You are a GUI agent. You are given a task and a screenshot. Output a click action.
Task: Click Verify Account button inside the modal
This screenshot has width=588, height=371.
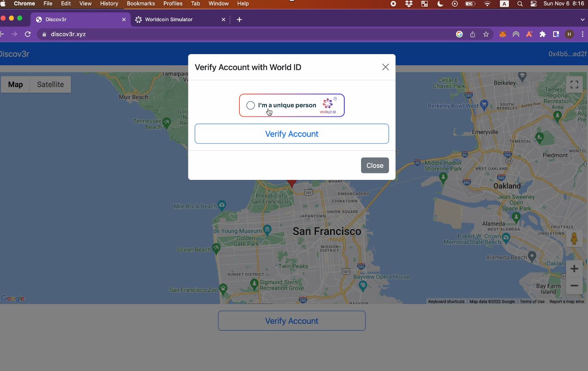point(292,134)
